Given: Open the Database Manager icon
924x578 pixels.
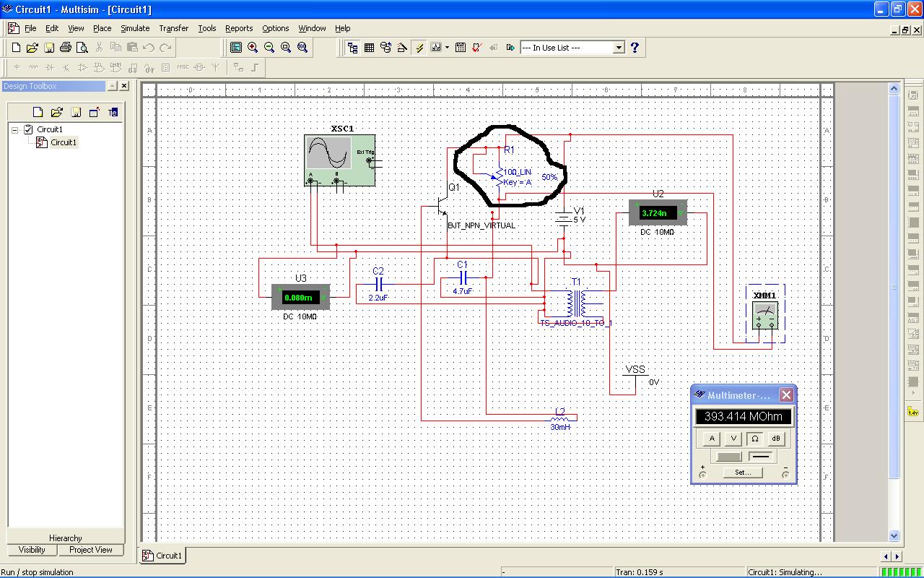Looking at the screenshot, I should tap(385, 48).
